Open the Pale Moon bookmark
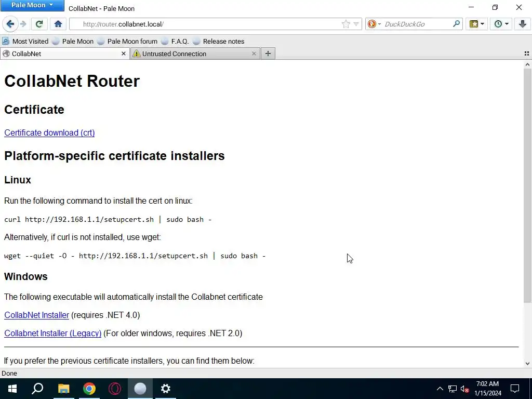Image resolution: width=532 pixels, height=399 pixels. [x=73, y=42]
